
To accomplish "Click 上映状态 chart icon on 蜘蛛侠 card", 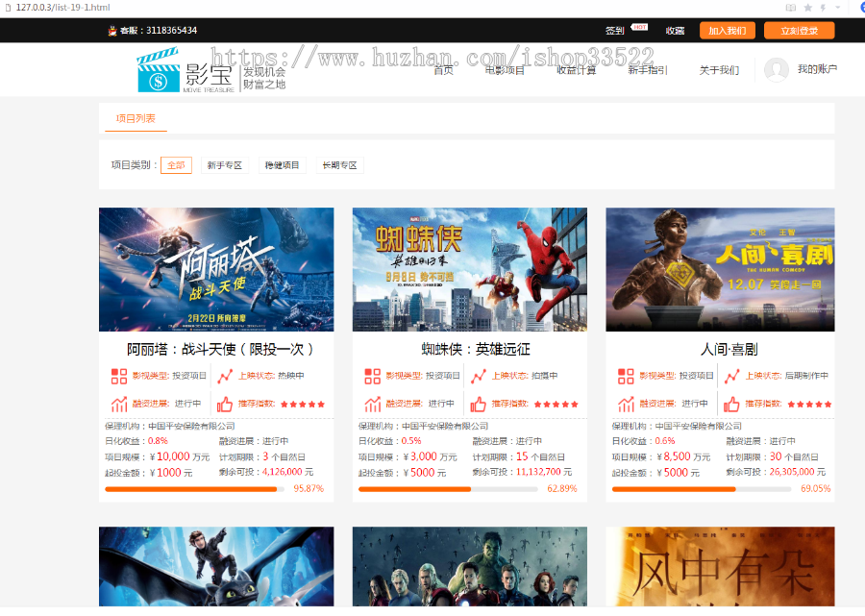I will tap(479, 376).
